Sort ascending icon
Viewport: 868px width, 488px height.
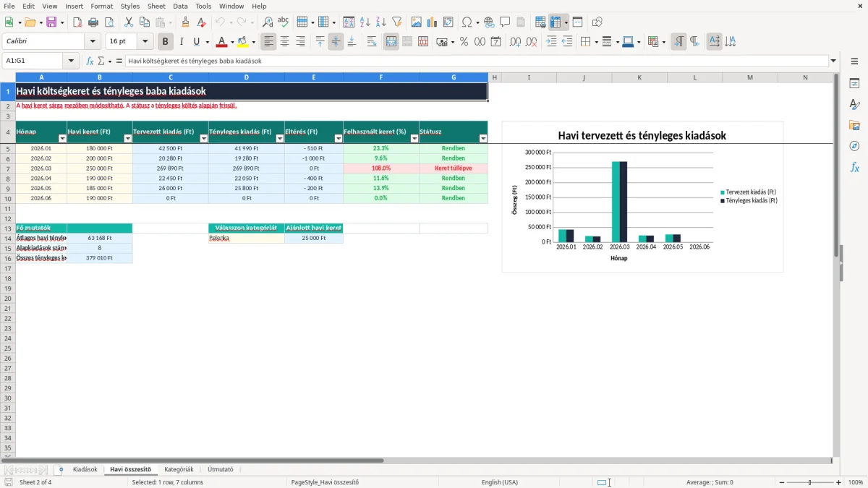click(x=365, y=22)
